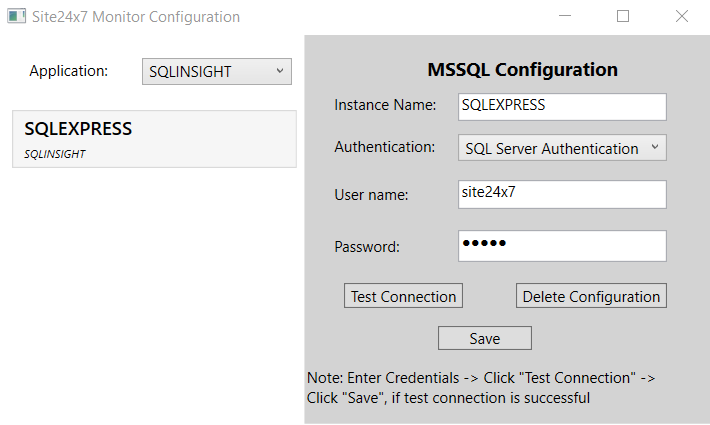Click the Site24x7 Monitor Configuration title text
This screenshot has height=425, width=710.
136,17
